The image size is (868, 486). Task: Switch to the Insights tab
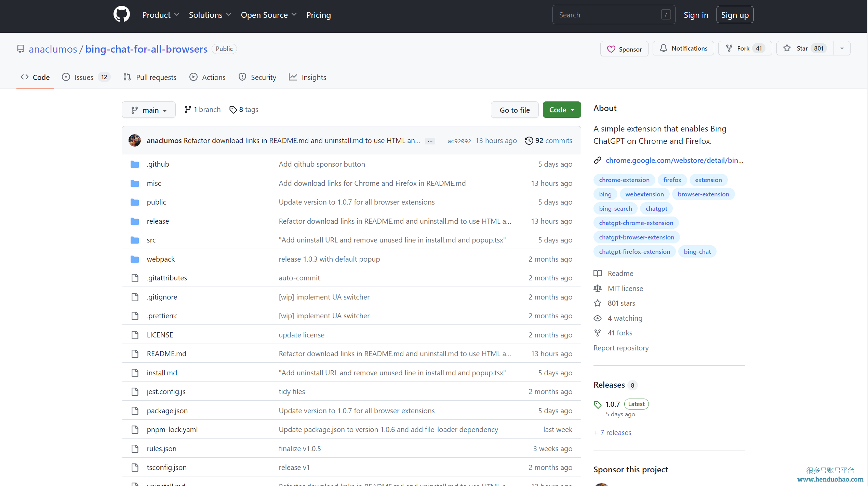pyautogui.click(x=307, y=77)
